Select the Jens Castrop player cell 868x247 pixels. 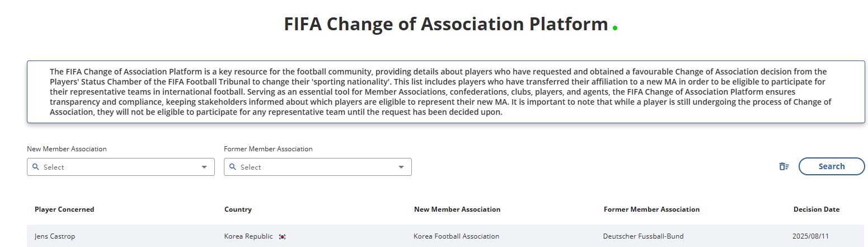54,236
